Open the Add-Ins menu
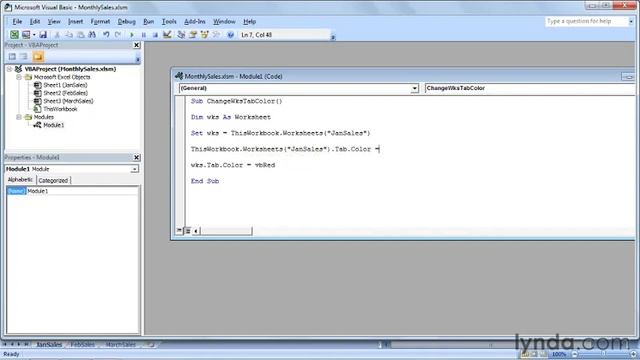Viewport: 640px width, 360px height. (x=195, y=21)
